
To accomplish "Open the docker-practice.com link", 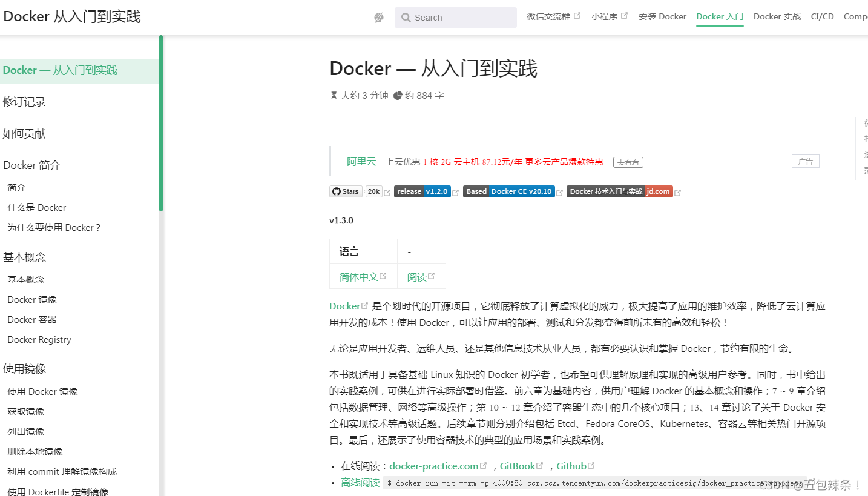I will 438,466.
